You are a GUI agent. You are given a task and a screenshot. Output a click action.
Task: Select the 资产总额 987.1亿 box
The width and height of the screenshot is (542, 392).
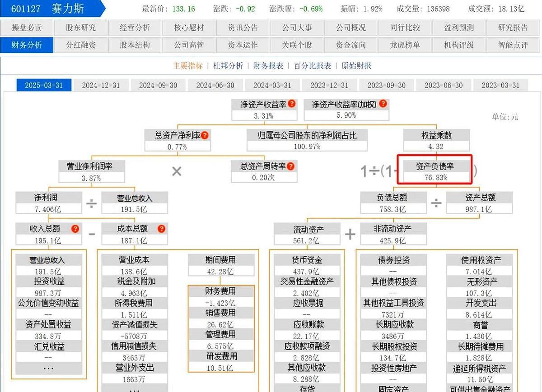point(480,203)
